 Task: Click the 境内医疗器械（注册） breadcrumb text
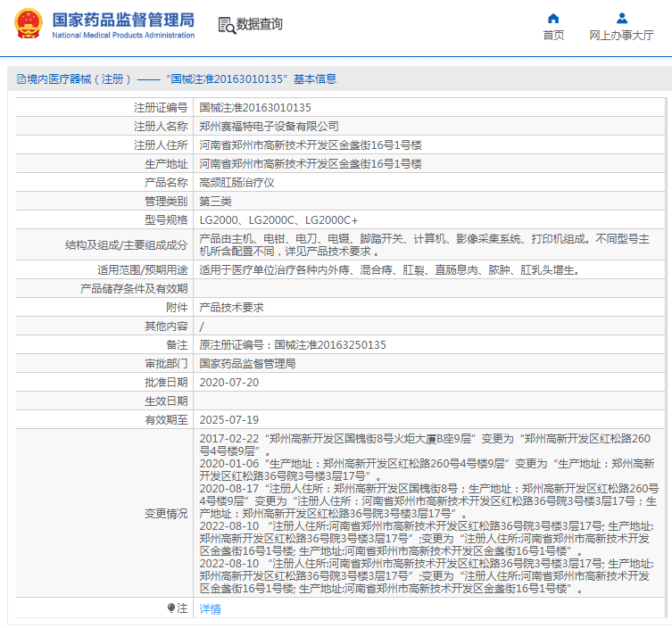79,79
